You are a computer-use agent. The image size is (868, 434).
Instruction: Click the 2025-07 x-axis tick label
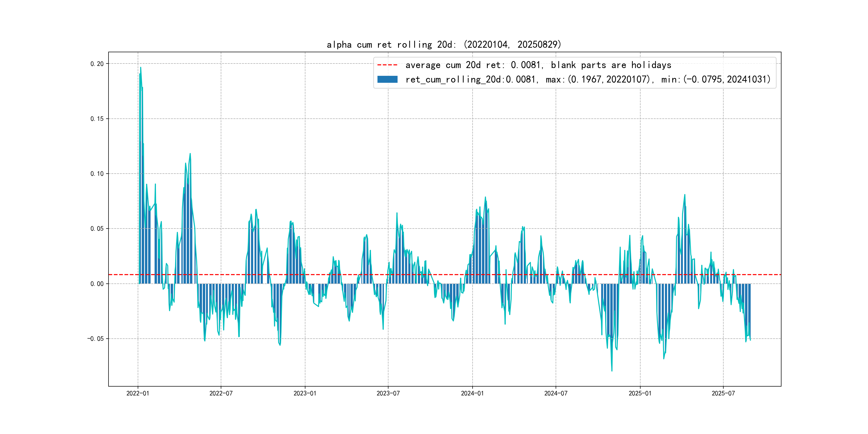[x=723, y=393]
